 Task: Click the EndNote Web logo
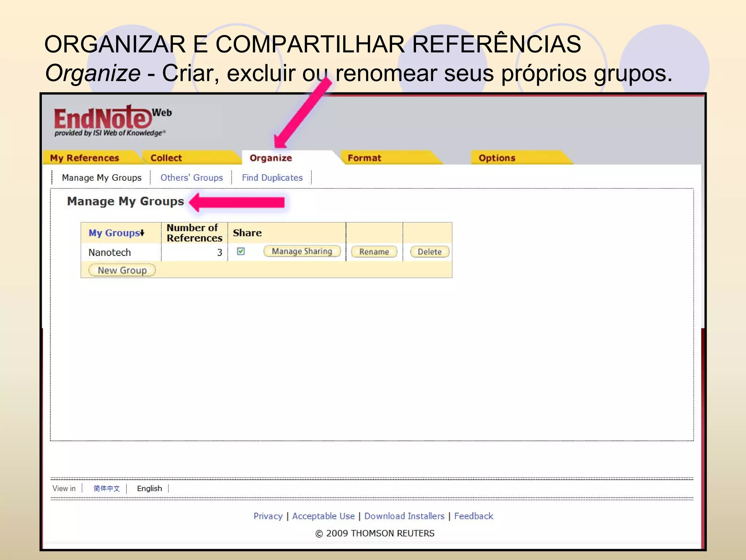[113, 121]
